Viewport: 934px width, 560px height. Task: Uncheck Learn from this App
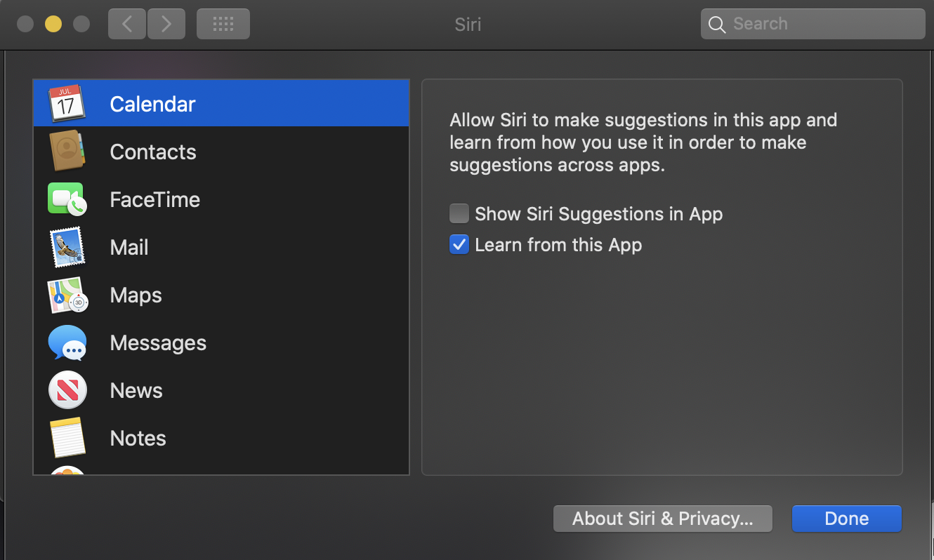coord(459,245)
